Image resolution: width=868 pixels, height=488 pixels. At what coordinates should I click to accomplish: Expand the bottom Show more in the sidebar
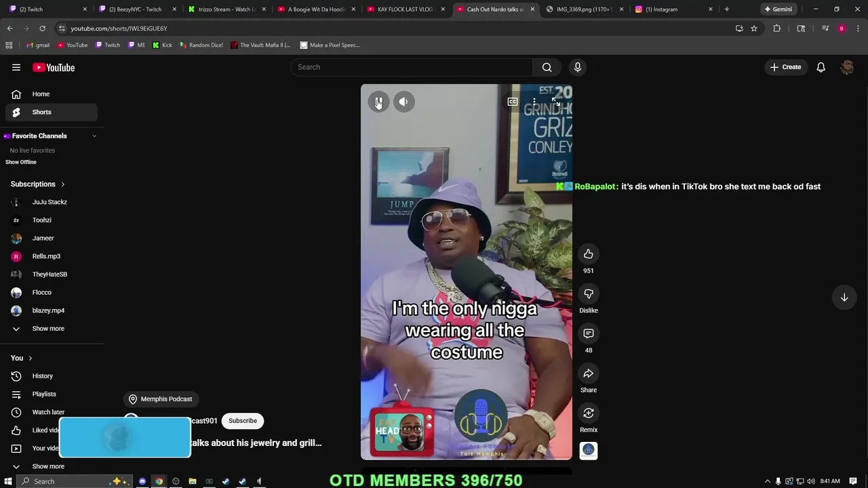(x=49, y=466)
